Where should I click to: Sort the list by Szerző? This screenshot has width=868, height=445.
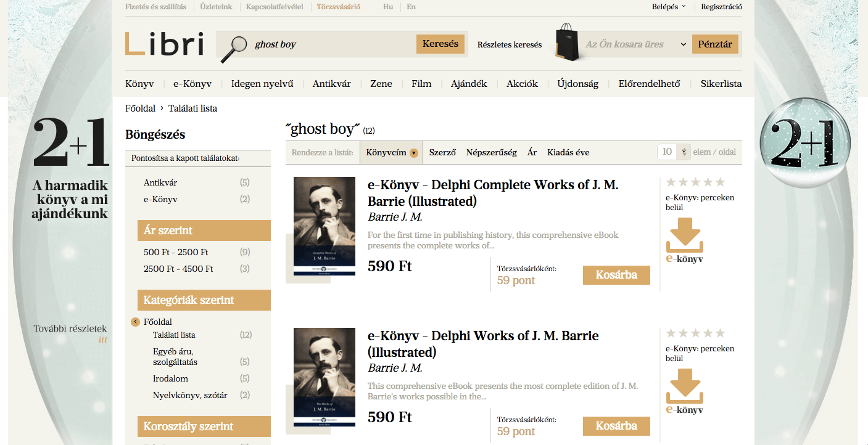pos(442,152)
